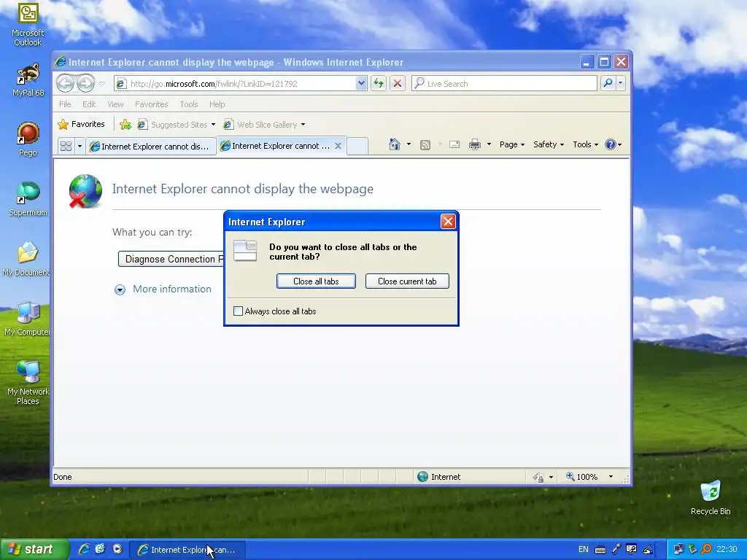The width and height of the screenshot is (747, 560).
Task: Close the Internet Explorer dialog with X
Action: click(448, 222)
